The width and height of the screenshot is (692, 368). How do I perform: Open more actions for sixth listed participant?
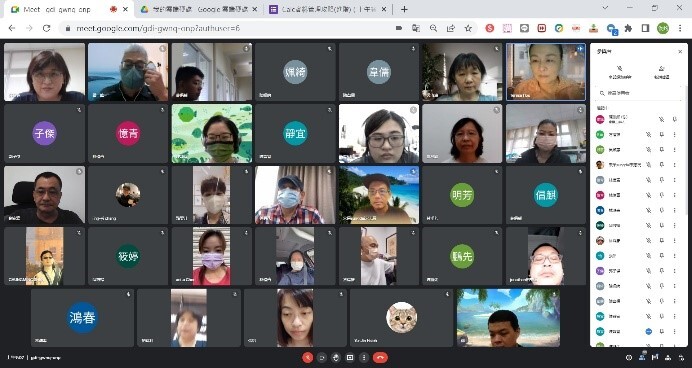coord(675,195)
